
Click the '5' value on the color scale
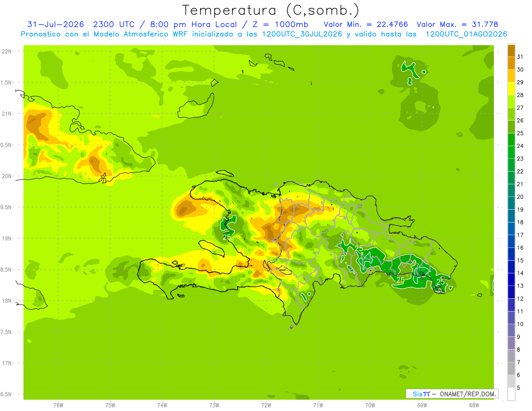point(519,388)
